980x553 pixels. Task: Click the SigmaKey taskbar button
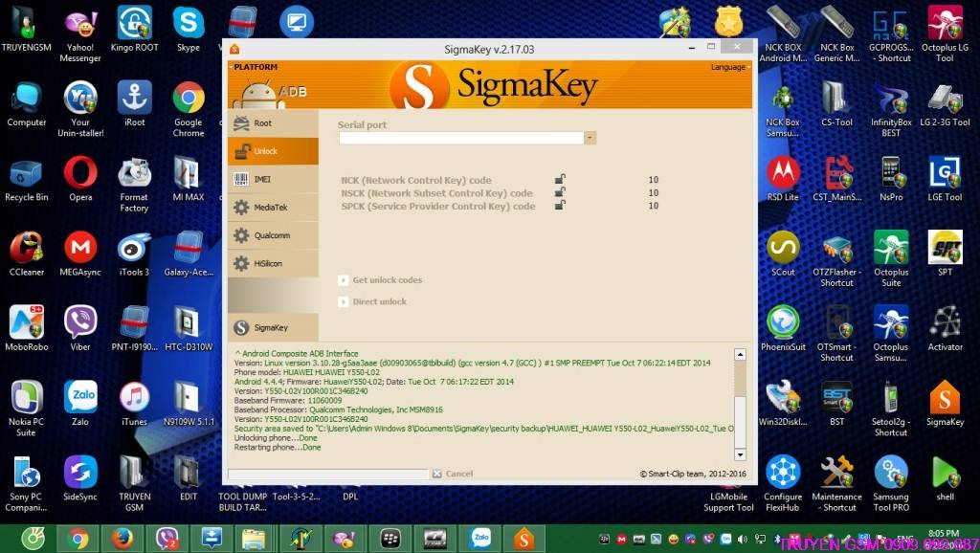(x=523, y=538)
